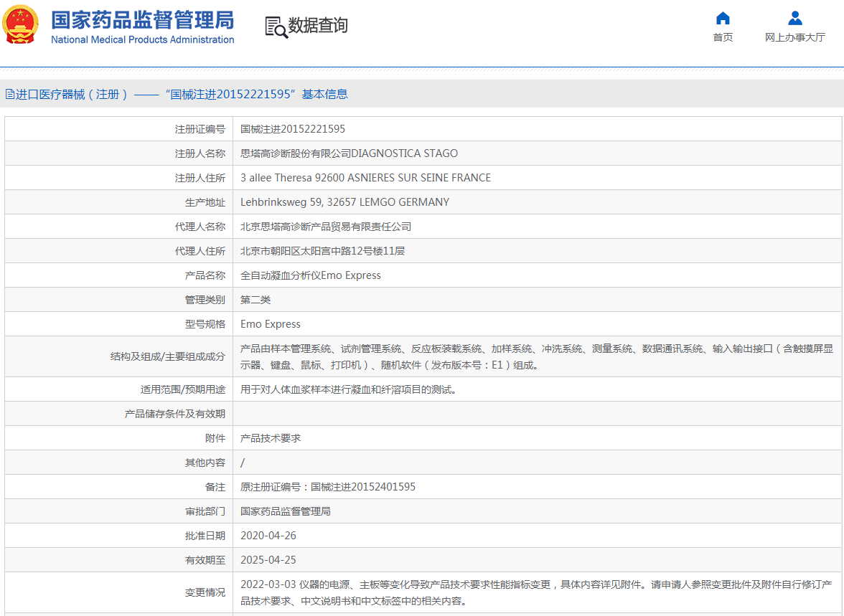Select the 首页 navigation label
This screenshot has height=616, width=844.
click(723, 37)
